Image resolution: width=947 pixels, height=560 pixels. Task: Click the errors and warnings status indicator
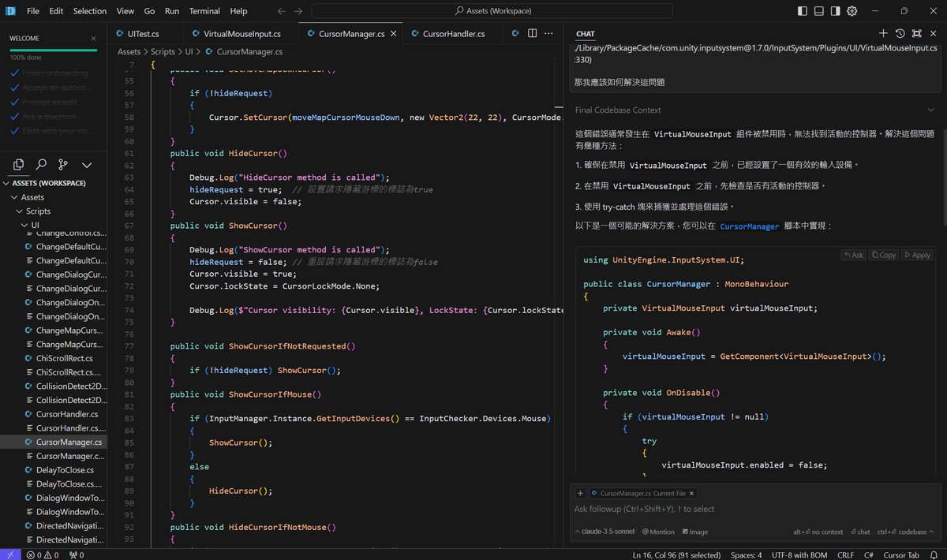tap(42, 554)
